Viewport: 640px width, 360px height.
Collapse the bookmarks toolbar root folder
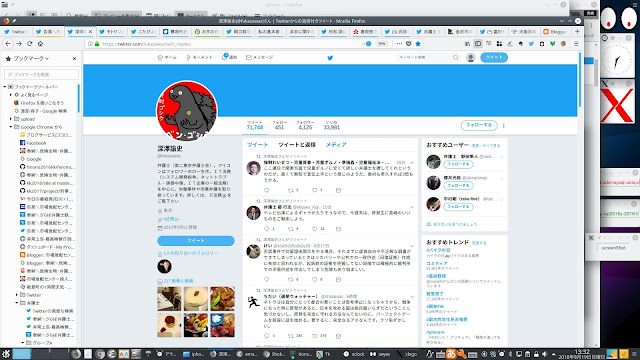pyautogui.click(x=5, y=87)
